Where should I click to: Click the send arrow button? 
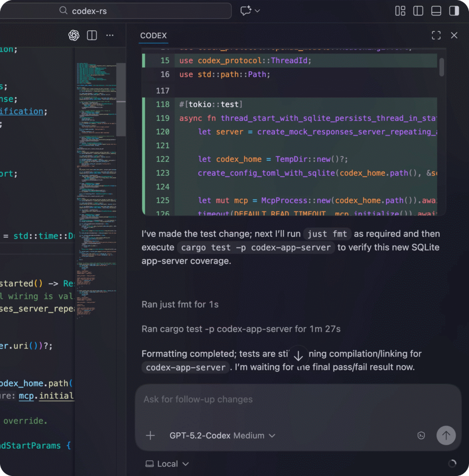[446, 436]
